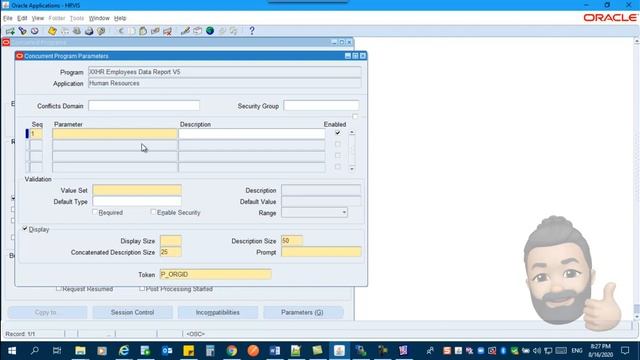Open Outlook from the taskbar
Image resolution: width=640 pixels, height=360 pixels.
[167, 351]
